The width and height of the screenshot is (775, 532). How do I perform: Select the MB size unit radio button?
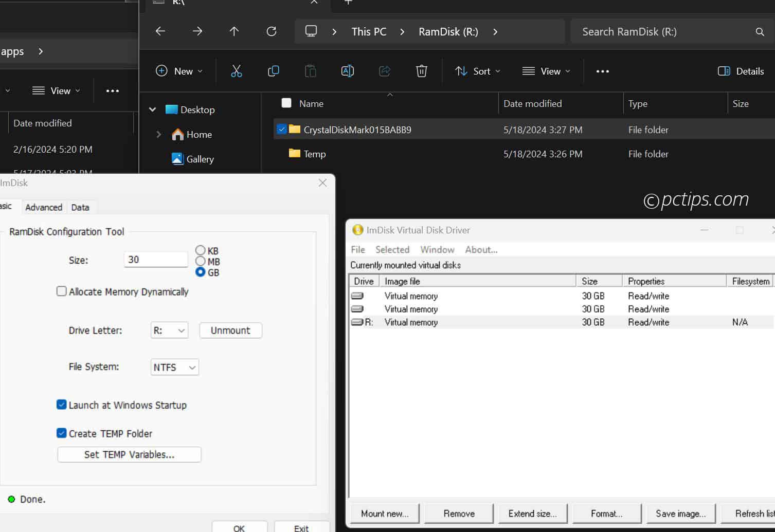201,262
